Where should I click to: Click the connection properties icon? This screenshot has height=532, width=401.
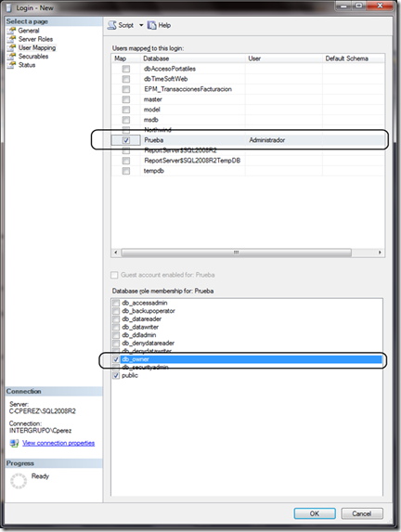[x=14, y=443]
